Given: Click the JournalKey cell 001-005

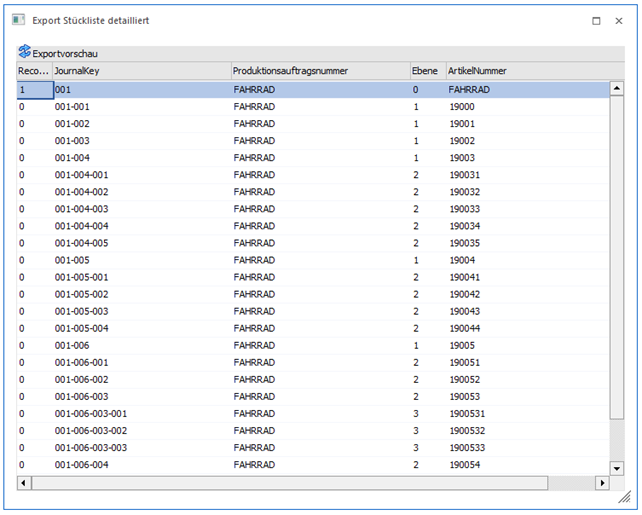Looking at the screenshot, I should (x=73, y=260).
